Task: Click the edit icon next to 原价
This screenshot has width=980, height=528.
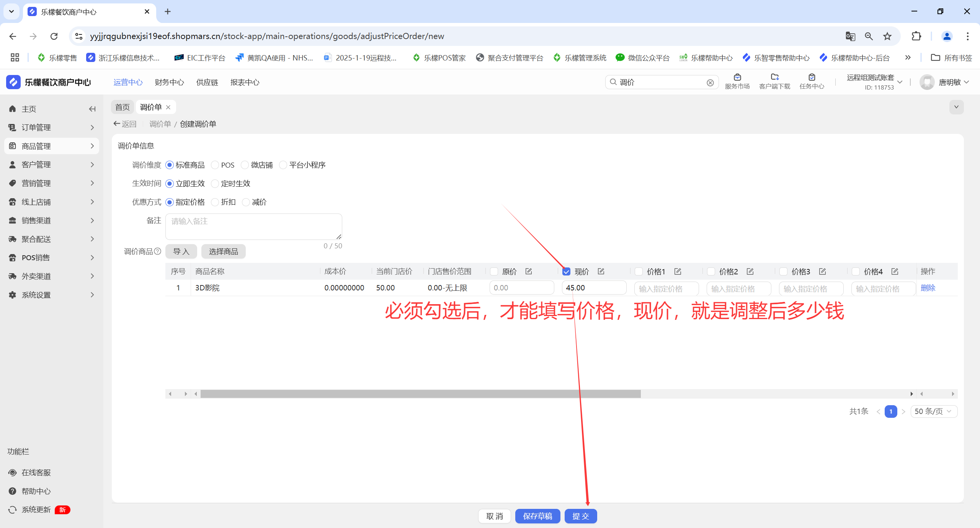Action: tap(529, 271)
